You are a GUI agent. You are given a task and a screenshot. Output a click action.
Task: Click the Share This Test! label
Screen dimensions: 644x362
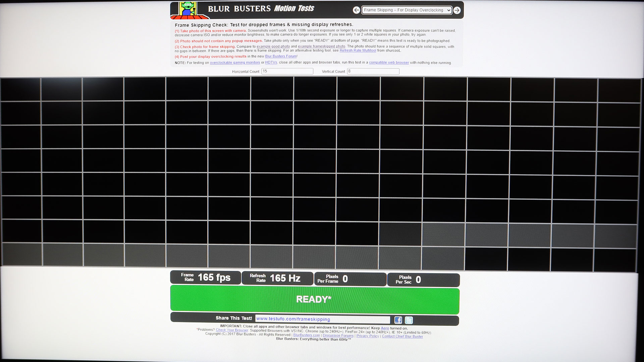pyautogui.click(x=234, y=318)
